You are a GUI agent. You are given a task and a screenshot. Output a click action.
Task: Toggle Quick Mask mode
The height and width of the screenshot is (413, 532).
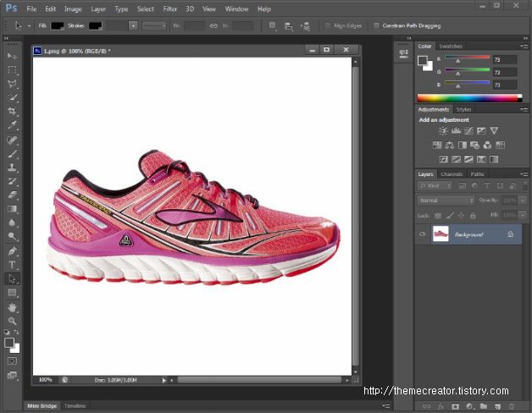pos(12,361)
